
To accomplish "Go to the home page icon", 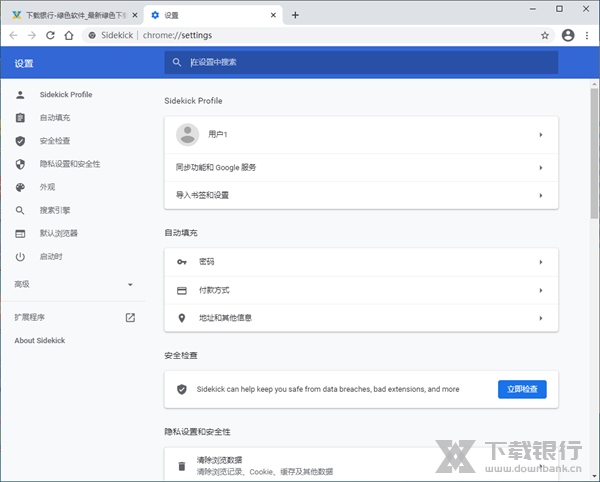I will coord(69,35).
